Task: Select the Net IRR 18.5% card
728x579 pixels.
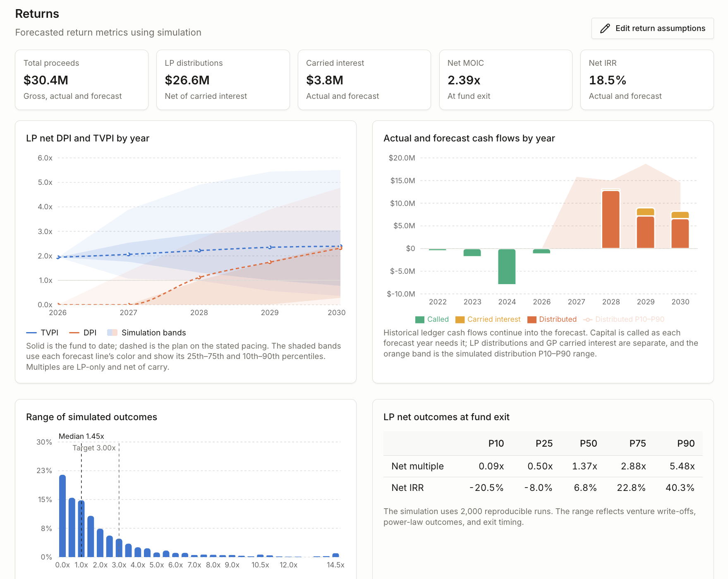Action: pyautogui.click(x=647, y=80)
